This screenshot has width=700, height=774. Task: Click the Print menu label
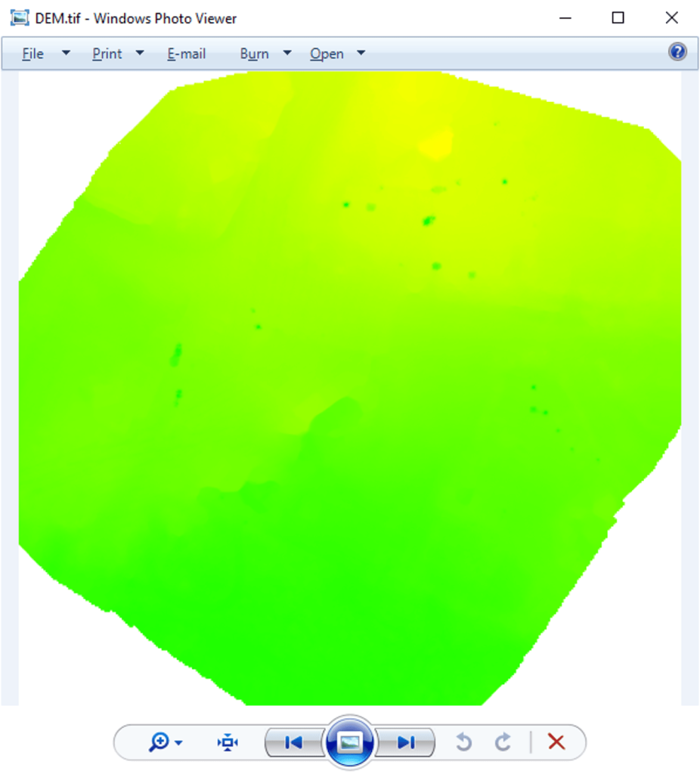coord(106,53)
